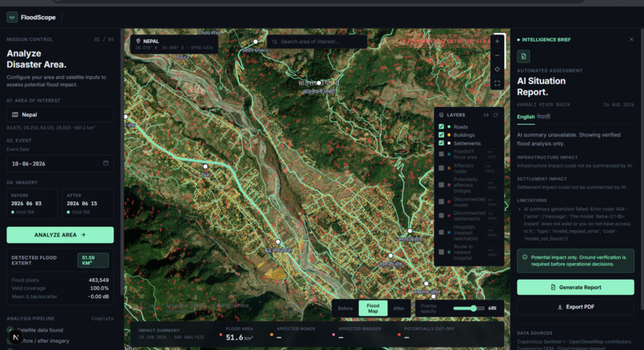Switch the map to Before imagery
Viewport: 644px width, 350px height.
coord(345,308)
